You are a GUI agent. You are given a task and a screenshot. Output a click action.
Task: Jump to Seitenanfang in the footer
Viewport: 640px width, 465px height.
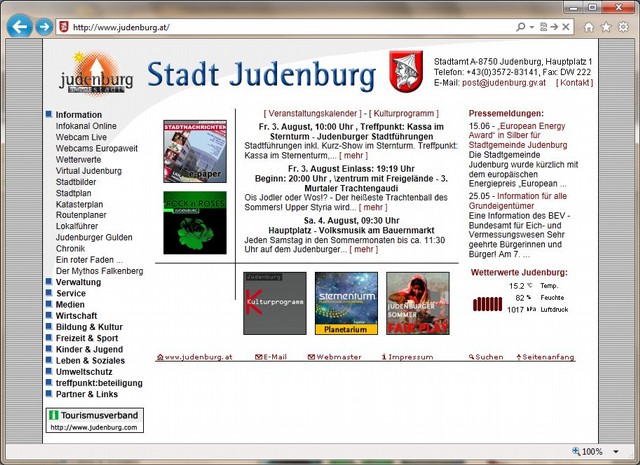click(545, 357)
